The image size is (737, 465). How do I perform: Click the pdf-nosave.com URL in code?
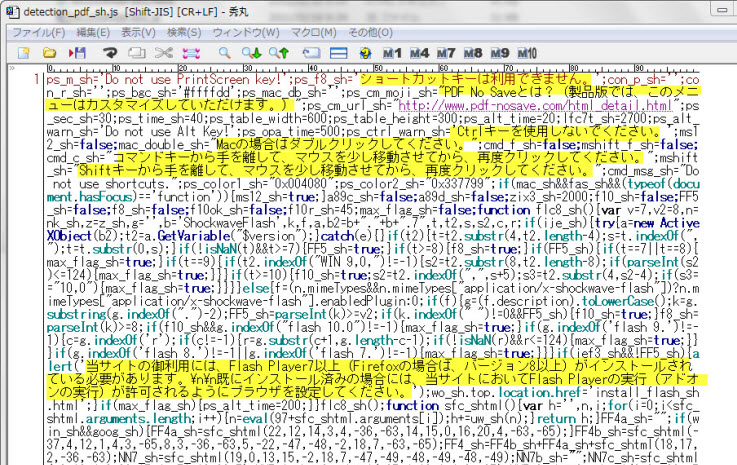point(535,105)
